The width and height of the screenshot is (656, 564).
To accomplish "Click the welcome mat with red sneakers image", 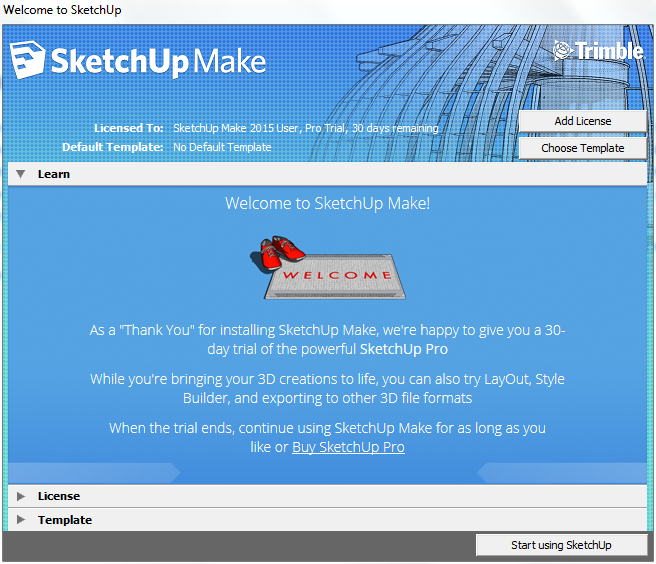I will pyautogui.click(x=328, y=267).
